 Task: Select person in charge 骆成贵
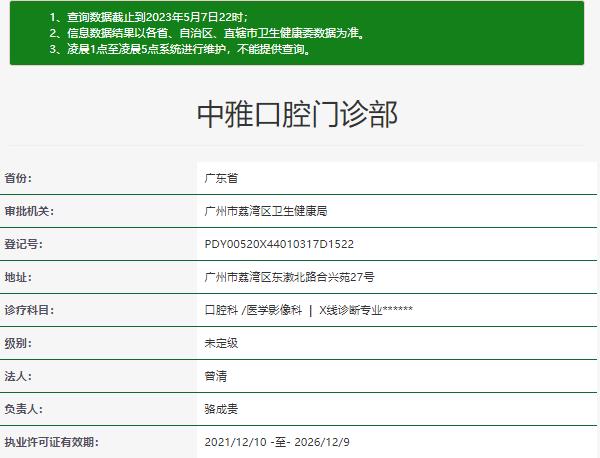tap(221, 409)
